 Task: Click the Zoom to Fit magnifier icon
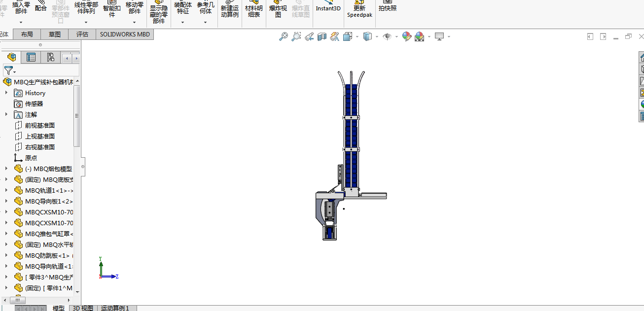click(x=284, y=36)
